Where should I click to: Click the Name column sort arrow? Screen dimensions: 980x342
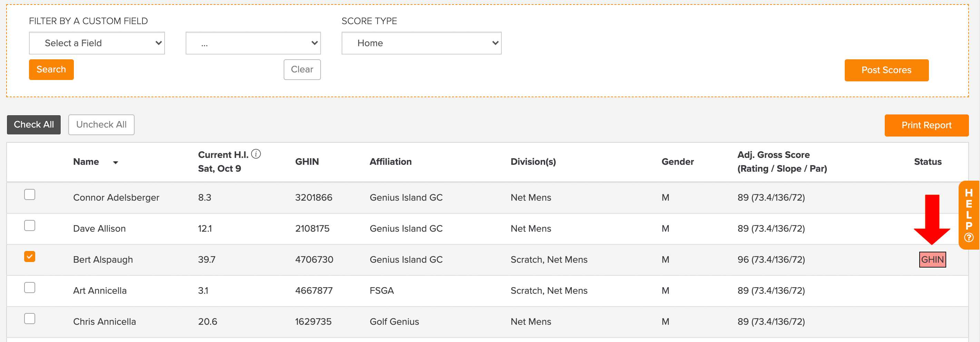tap(116, 163)
